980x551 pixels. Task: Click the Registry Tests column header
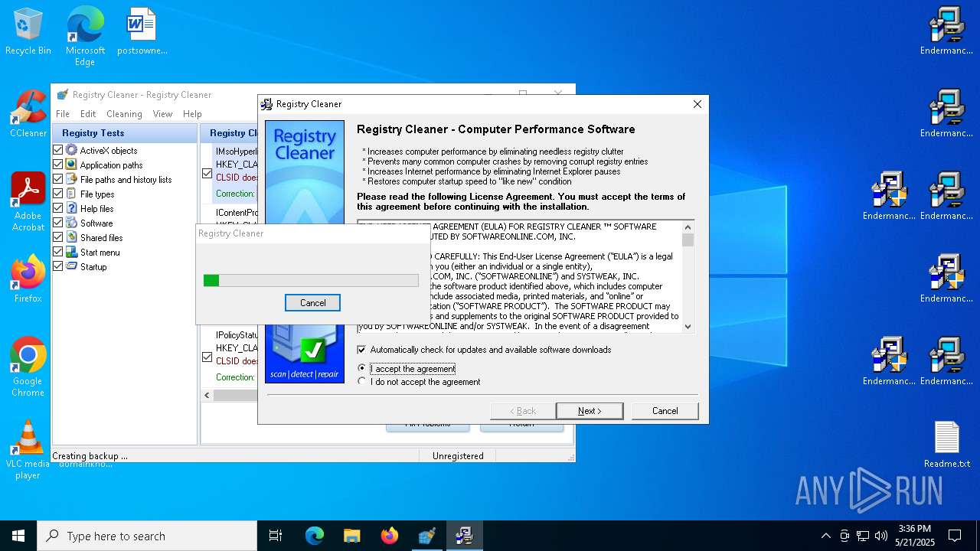(x=124, y=133)
